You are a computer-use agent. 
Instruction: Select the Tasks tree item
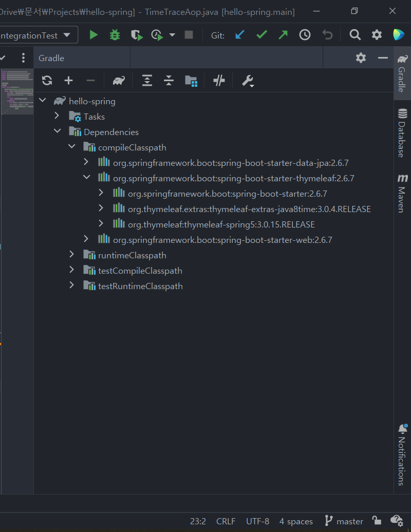point(214,117)
